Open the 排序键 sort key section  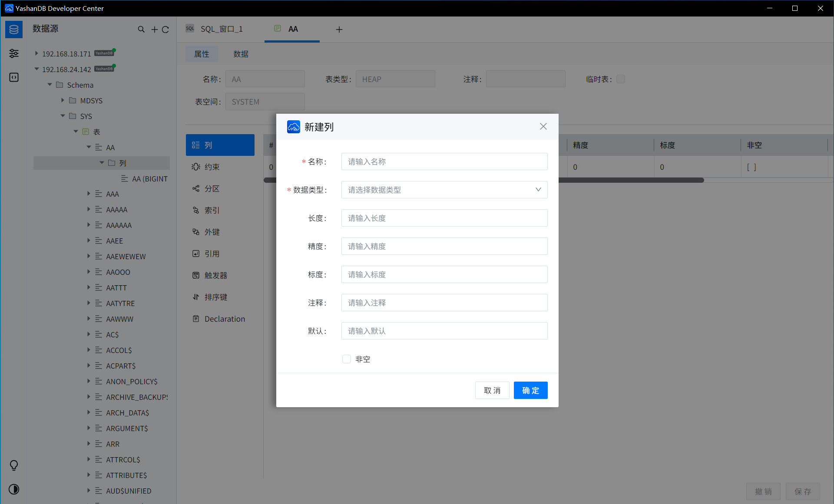[x=220, y=297]
